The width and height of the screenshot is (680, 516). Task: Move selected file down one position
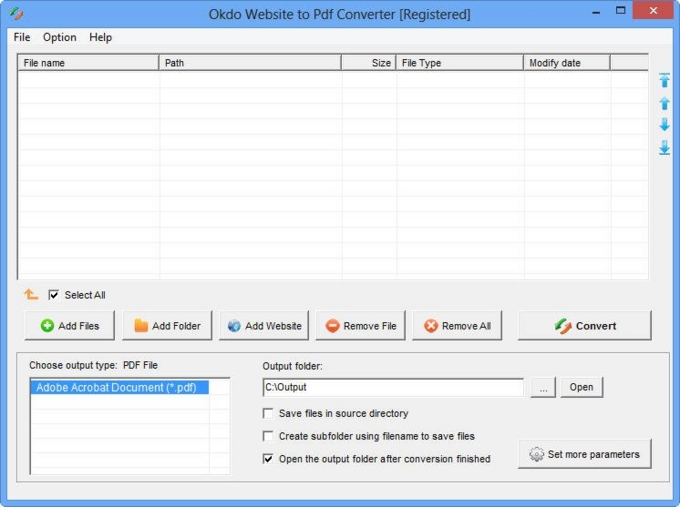pos(664,125)
